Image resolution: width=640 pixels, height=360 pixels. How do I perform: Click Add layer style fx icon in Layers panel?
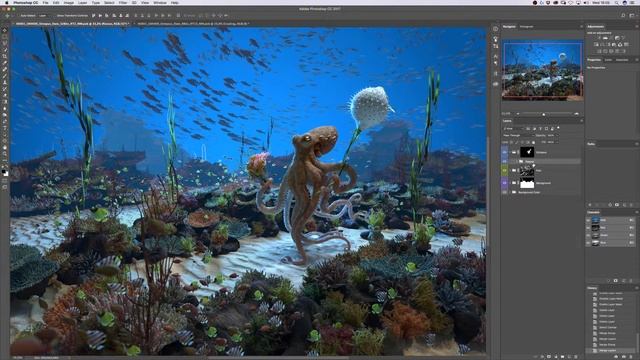coord(542,356)
